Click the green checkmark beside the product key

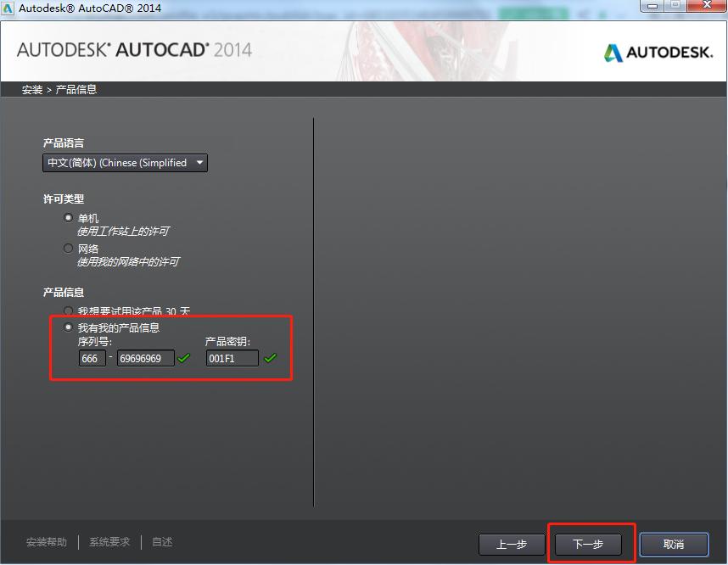point(271,358)
